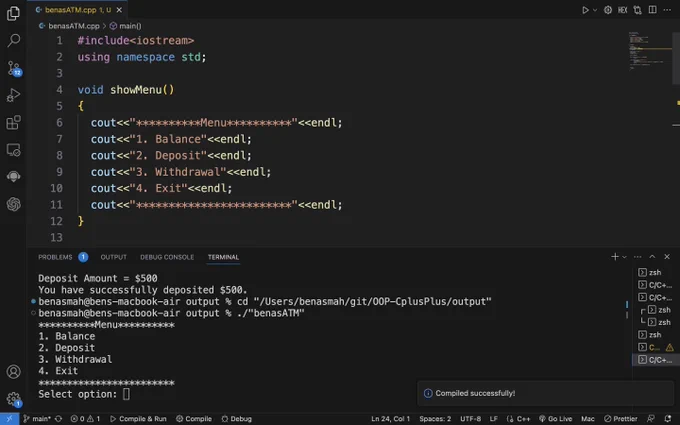Open notifications bell in status bar
The width and height of the screenshot is (680, 425).
(x=668, y=419)
